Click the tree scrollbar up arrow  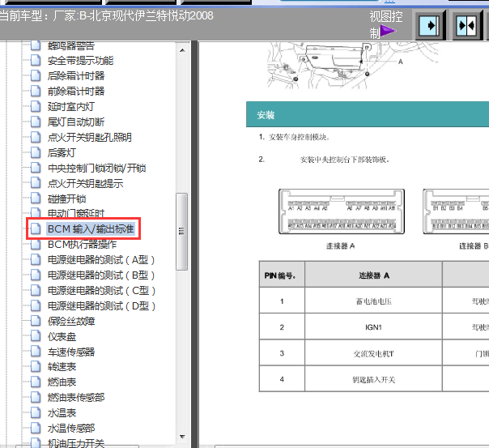[x=182, y=50]
